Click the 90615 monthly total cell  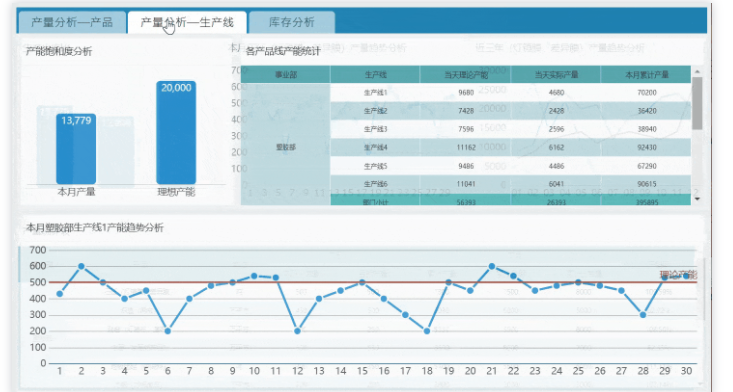click(x=647, y=184)
